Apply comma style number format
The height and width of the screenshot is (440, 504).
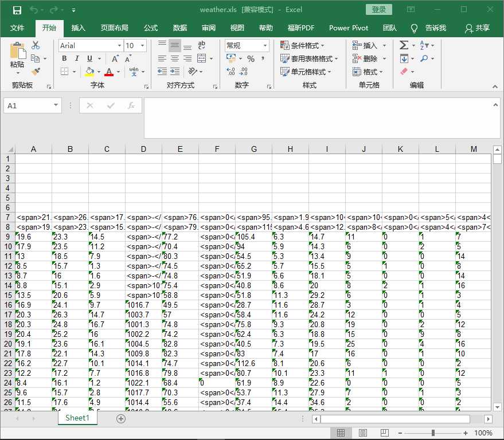tap(263, 58)
